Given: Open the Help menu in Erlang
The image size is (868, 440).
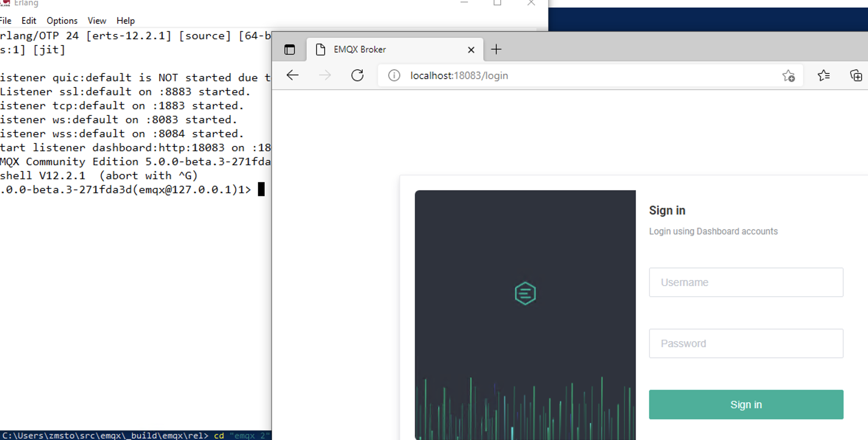Looking at the screenshot, I should point(126,21).
